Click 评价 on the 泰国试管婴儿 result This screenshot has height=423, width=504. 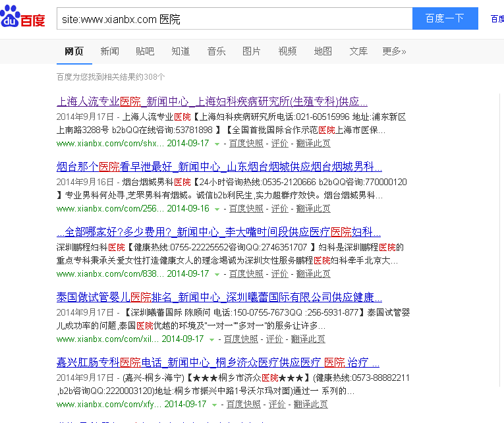pyautogui.click(x=275, y=339)
